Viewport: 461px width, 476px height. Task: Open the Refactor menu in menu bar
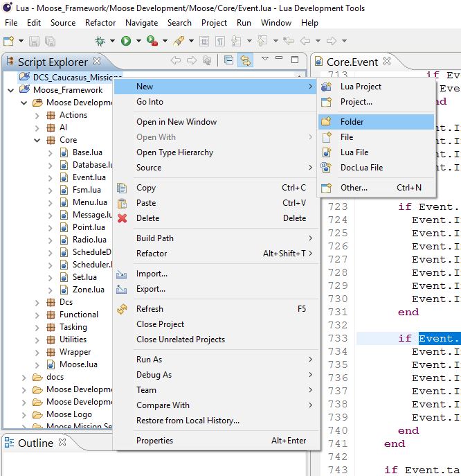tap(100, 23)
